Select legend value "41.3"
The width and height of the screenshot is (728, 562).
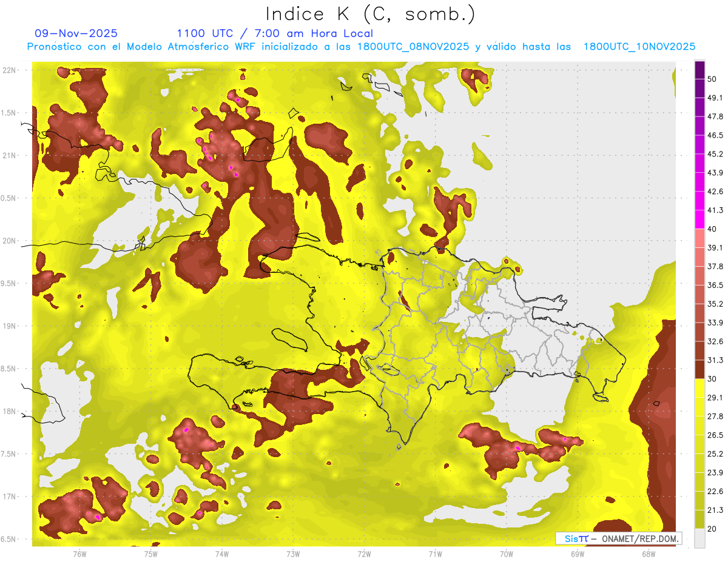[715, 210]
